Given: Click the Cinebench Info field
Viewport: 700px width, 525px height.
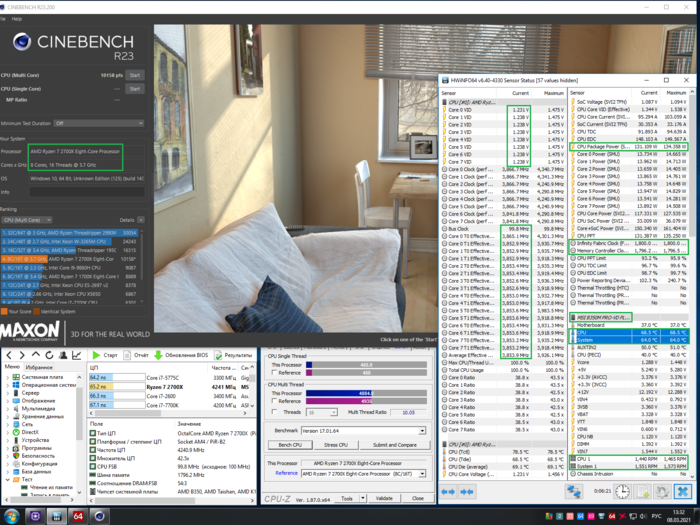Looking at the screenshot, I should pyautogui.click(x=87, y=192).
